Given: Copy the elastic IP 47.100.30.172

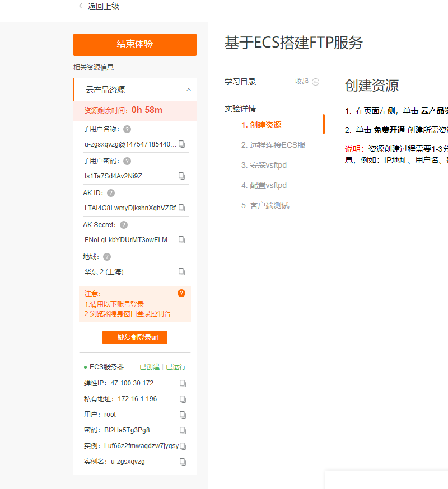Looking at the screenshot, I should 183,383.
